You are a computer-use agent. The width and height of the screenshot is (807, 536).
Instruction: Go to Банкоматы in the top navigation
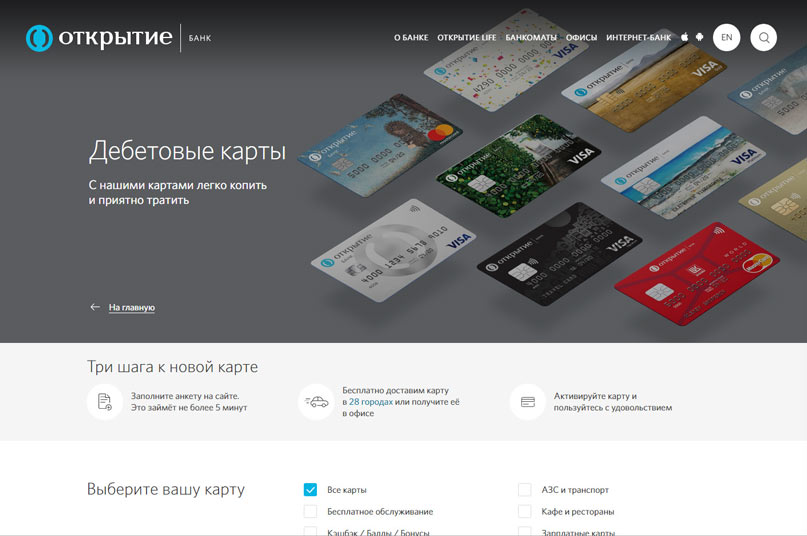(531, 38)
